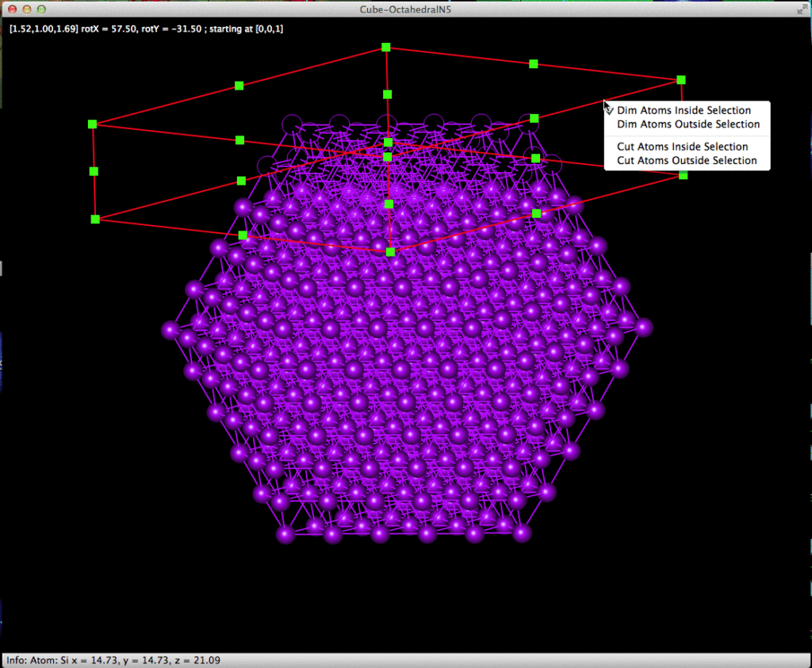Click green corner handle at box's upper-right corner
The width and height of the screenshot is (812, 668).
click(x=680, y=80)
